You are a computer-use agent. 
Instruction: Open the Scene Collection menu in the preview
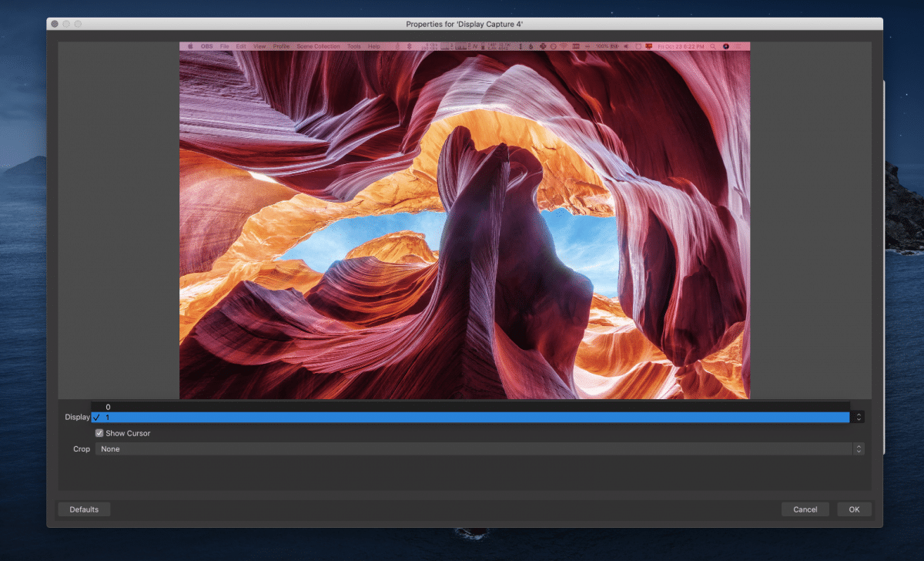[x=318, y=45]
